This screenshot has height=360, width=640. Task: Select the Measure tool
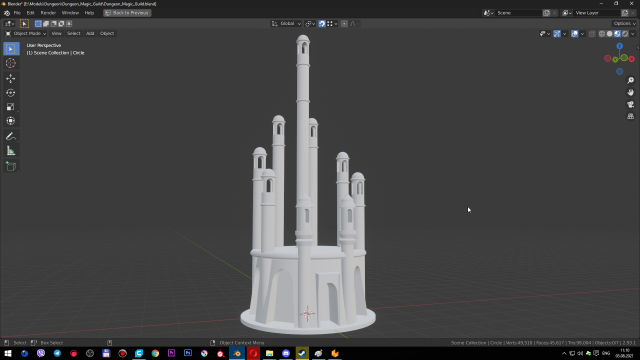[11, 151]
